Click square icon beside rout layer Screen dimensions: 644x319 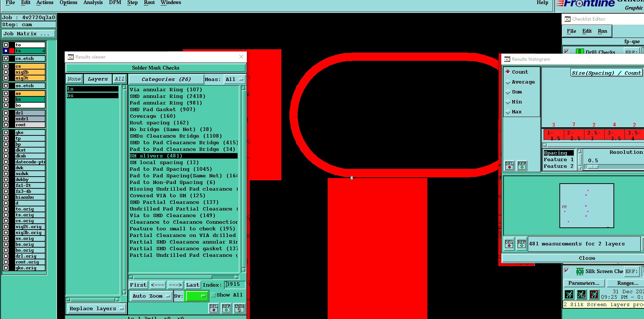6,125
